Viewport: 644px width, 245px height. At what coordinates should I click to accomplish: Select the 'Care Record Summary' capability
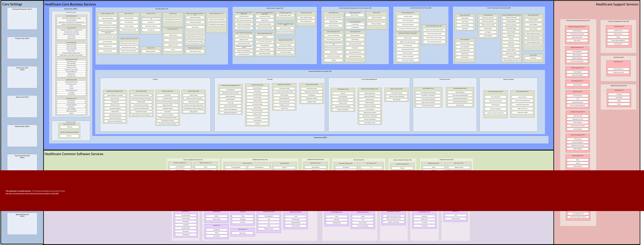click(x=107, y=42)
